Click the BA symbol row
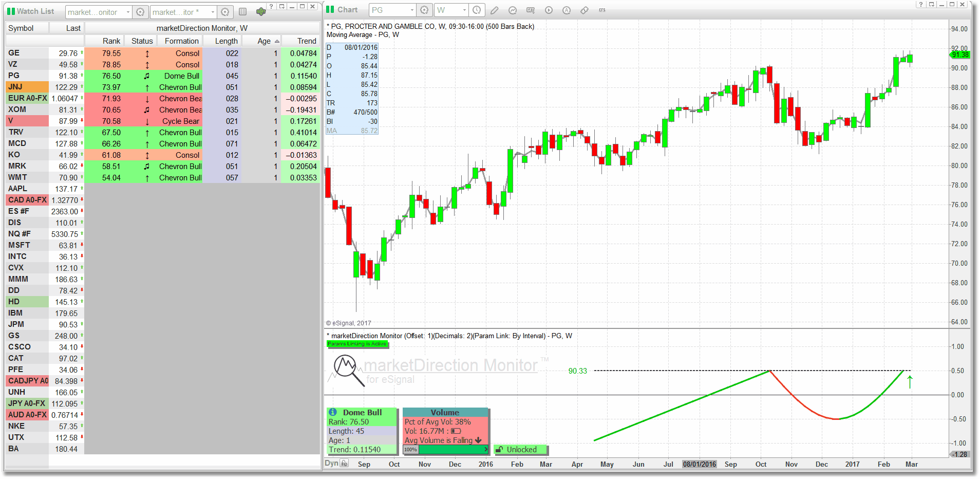 [x=28, y=449]
